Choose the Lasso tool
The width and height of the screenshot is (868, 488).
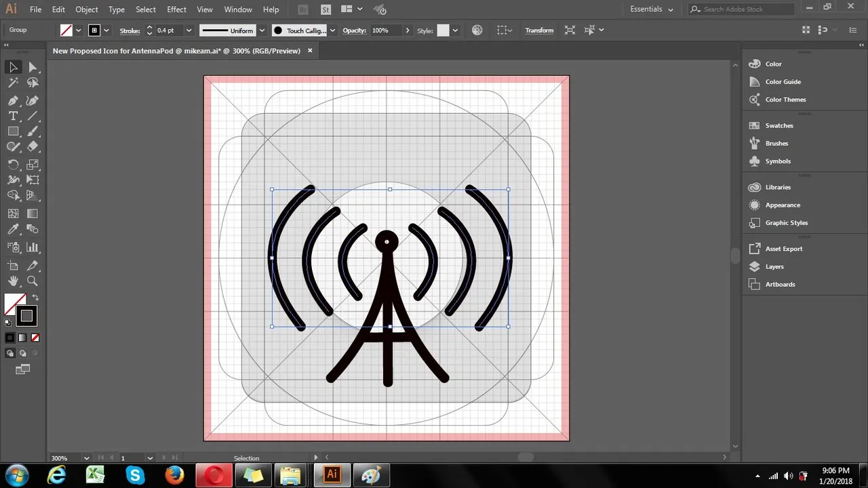[x=33, y=83]
